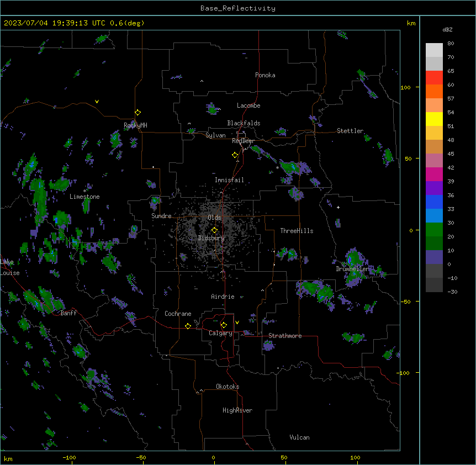This screenshot has height=465, width=476.
Task: Click the Airdrie city label
Action: (223, 297)
